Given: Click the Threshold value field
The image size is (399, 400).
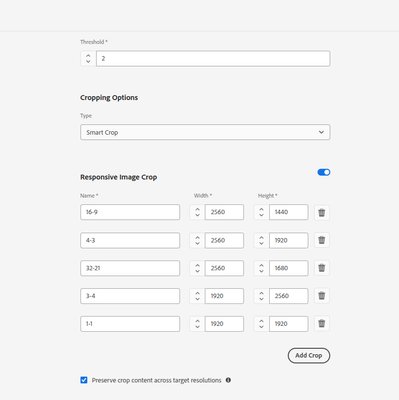Looking at the screenshot, I should [x=213, y=59].
